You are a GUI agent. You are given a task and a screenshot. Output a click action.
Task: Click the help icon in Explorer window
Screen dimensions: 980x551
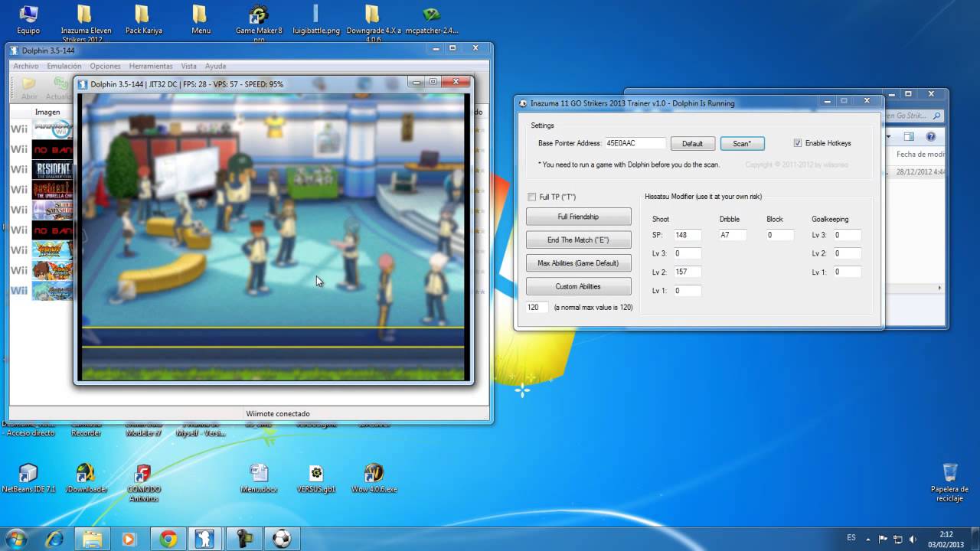pos(930,137)
